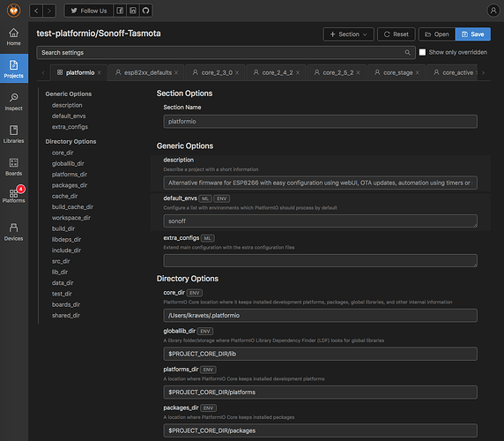Close the esp82xx_defaults tab

pyautogui.click(x=176, y=72)
